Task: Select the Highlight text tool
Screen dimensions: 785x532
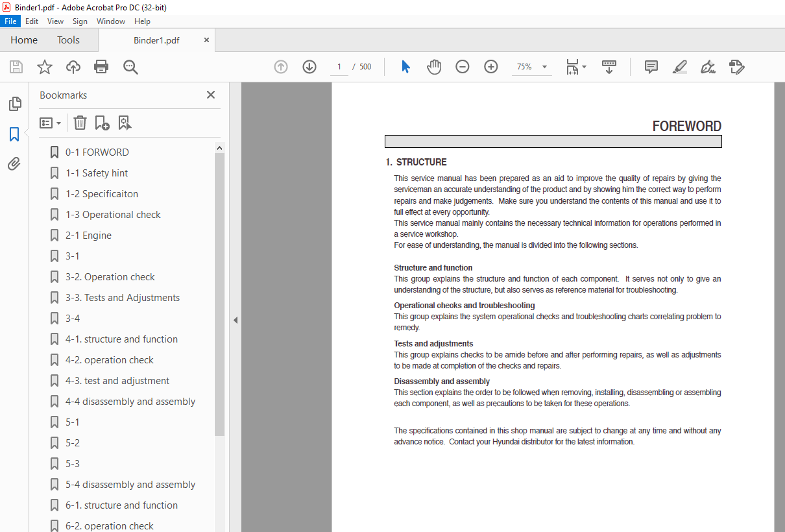Action: 679,67
